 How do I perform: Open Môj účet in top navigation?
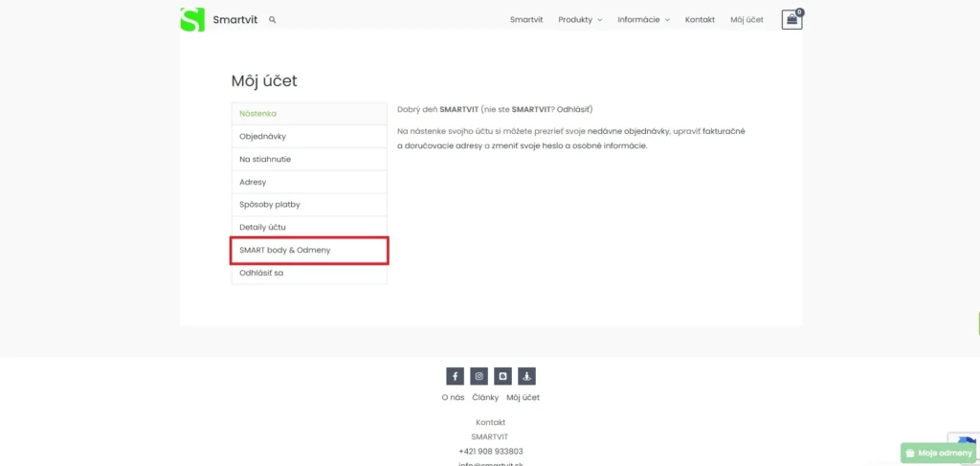(746, 19)
